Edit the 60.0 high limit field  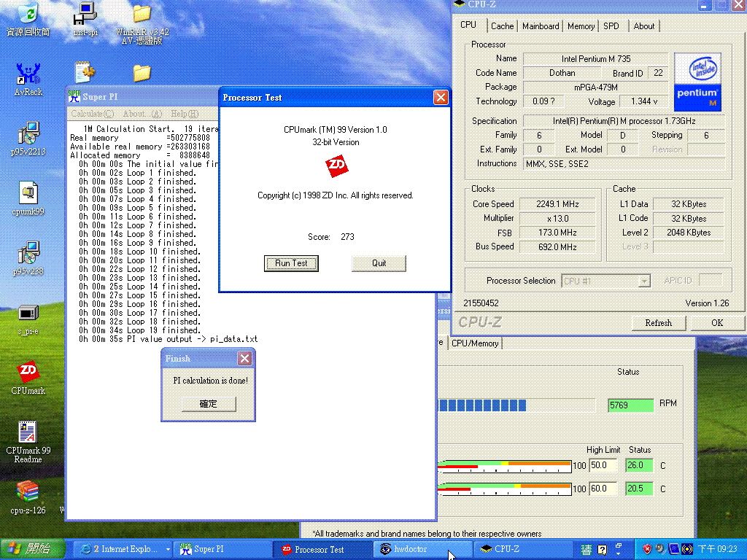603,489
